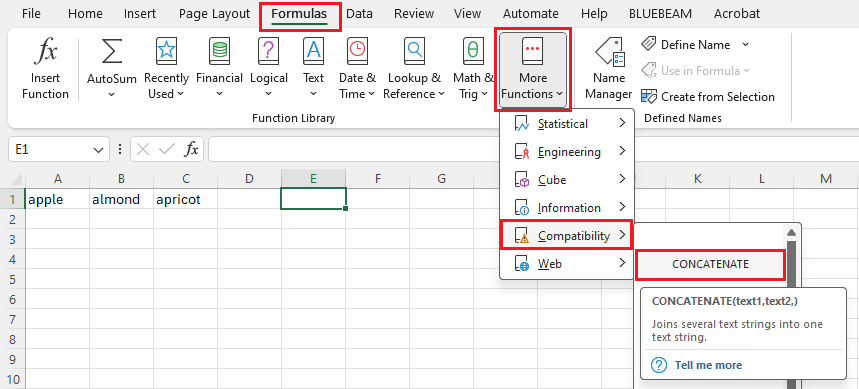Switch to the Data ribbon tab

pos(359,14)
